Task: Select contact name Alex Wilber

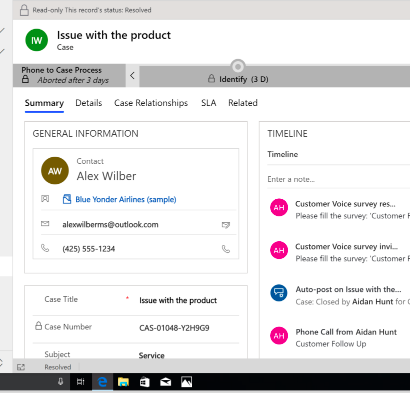Action: [107, 176]
